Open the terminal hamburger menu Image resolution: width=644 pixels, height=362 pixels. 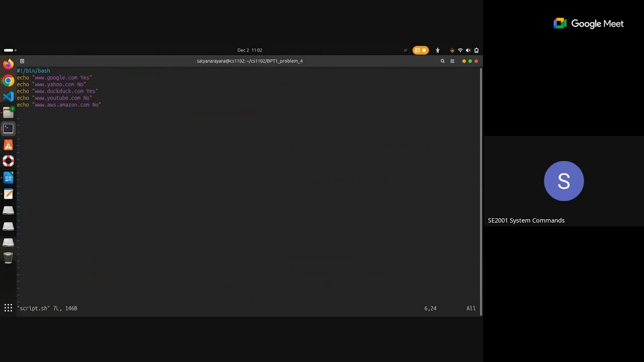click(x=452, y=61)
